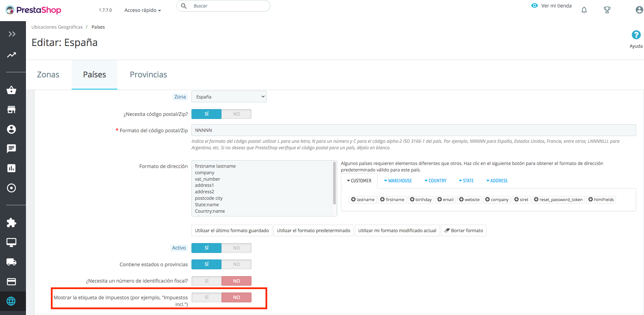Switch to the Provincias tab

(148, 75)
